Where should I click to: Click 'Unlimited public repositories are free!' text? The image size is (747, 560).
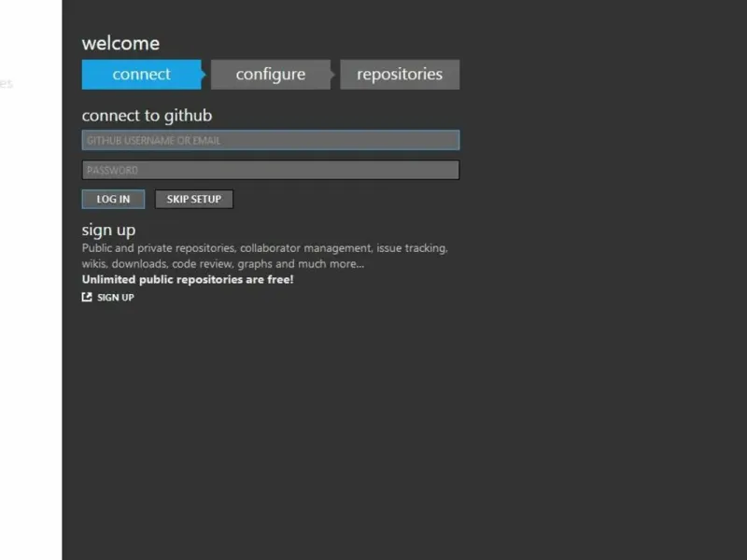click(188, 279)
